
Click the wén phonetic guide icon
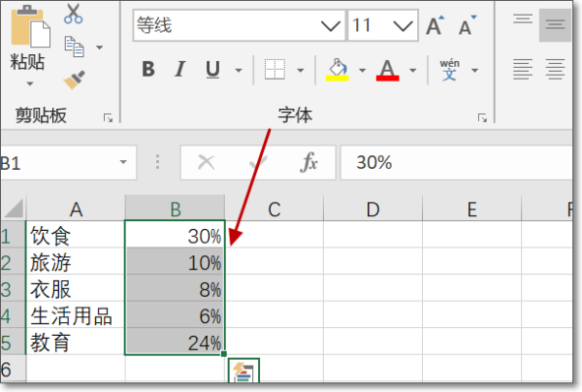point(449,70)
